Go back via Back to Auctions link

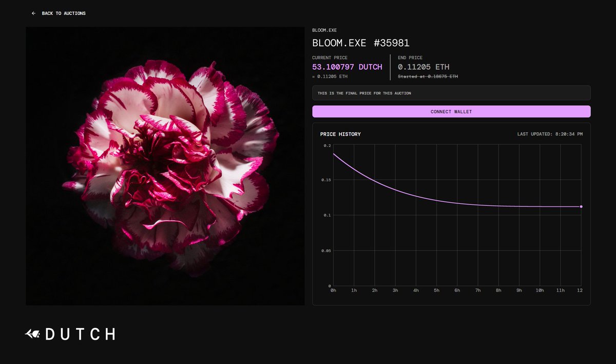tap(59, 13)
